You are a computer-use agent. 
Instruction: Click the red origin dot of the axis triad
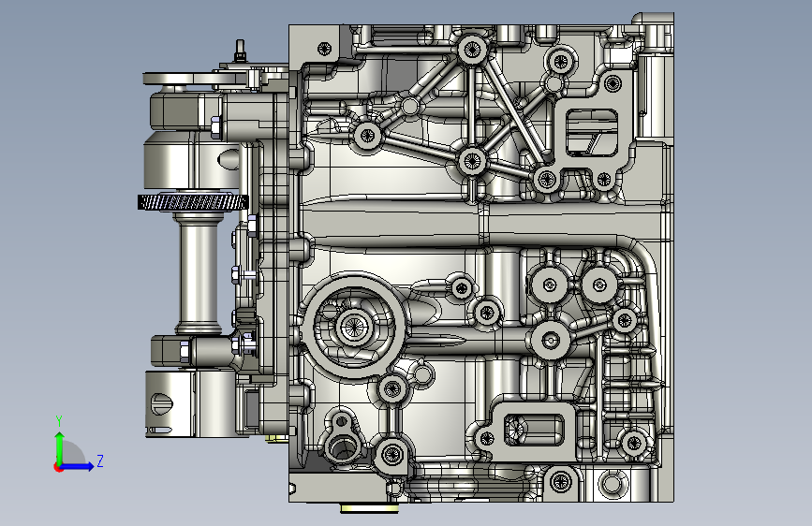coord(58,467)
